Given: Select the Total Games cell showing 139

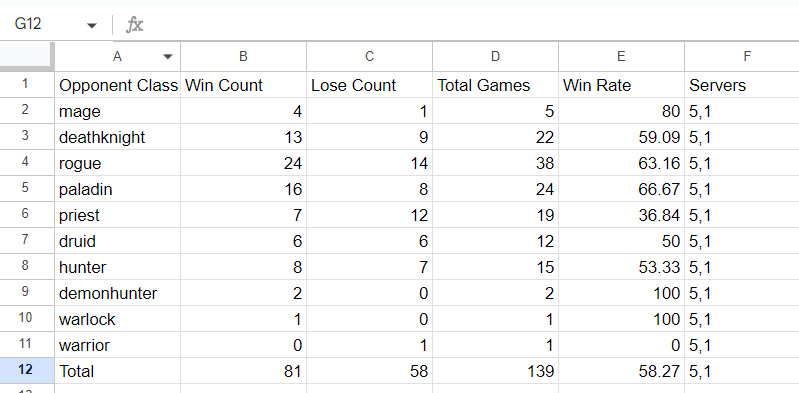Looking at the screenshot, I should click(495, 371).
